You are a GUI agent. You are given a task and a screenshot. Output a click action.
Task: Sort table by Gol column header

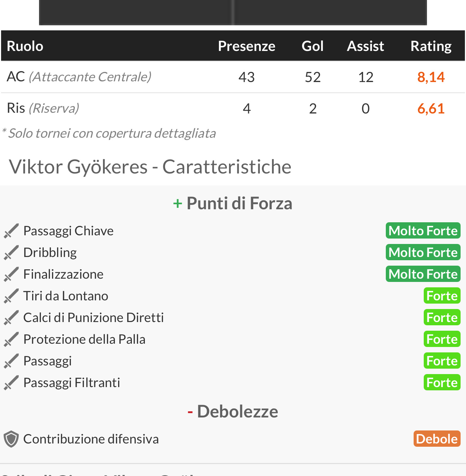point(313,46)
